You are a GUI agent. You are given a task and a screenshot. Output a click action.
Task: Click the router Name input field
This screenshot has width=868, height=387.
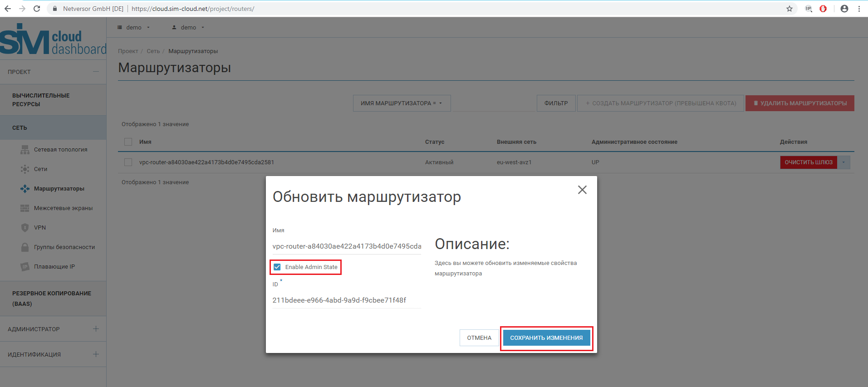347,246
